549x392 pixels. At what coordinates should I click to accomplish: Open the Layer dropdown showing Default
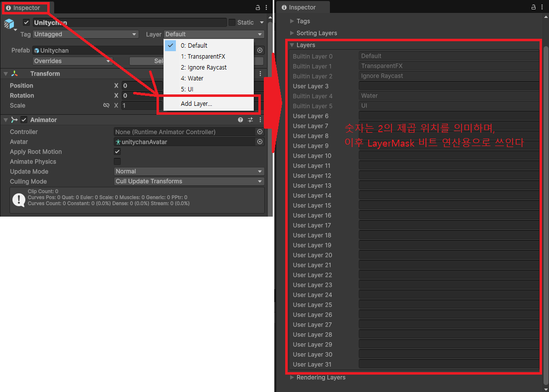coord(214,34)
